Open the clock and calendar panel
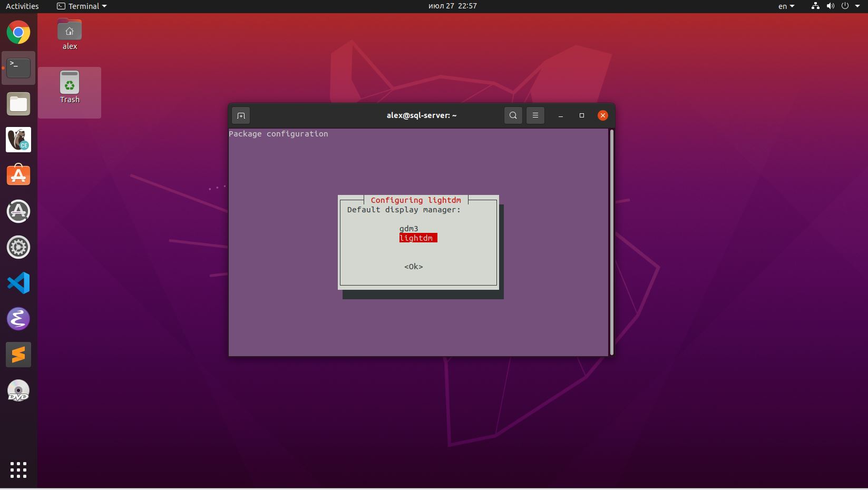 [x=453, y=6]
